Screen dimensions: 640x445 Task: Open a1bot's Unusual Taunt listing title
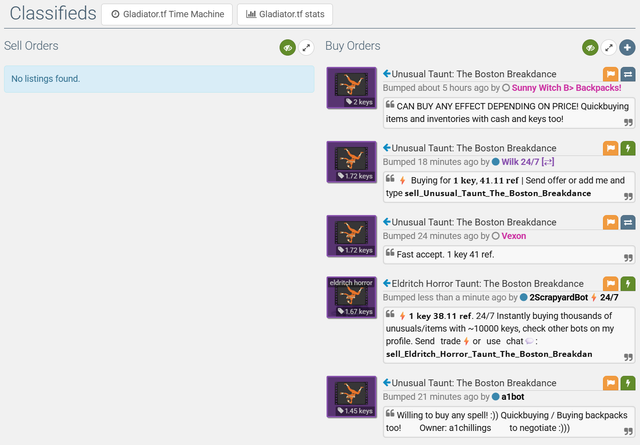(474, 383)
